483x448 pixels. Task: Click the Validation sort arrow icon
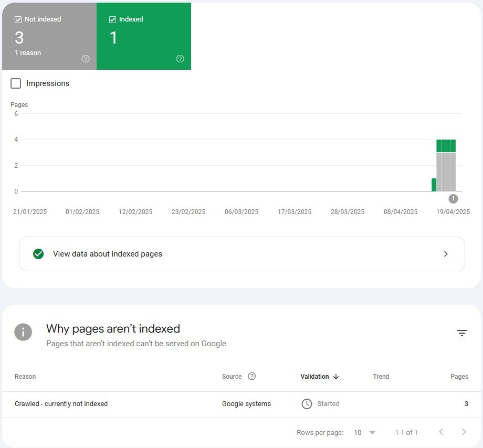point(336,377)
